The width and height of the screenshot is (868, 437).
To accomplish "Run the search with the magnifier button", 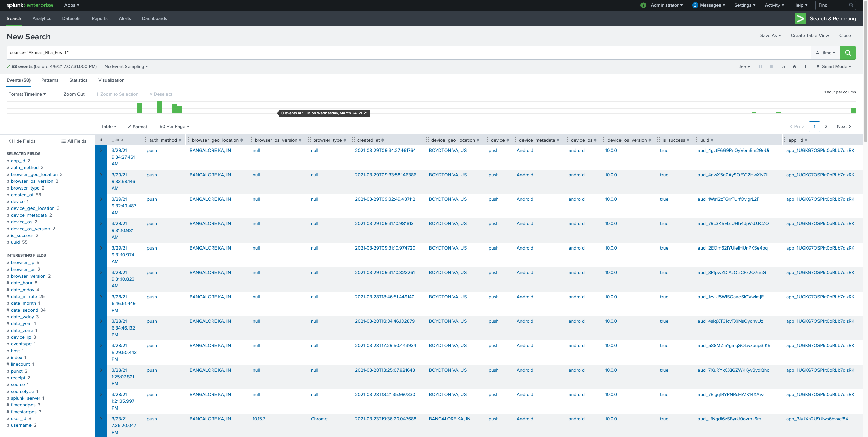I will tap(848, 53).
